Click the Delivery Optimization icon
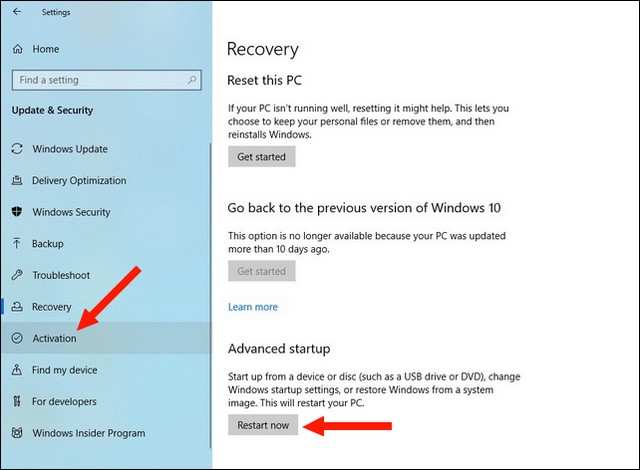The height and width of the screenshot is (470, 640). pos(17,180)
